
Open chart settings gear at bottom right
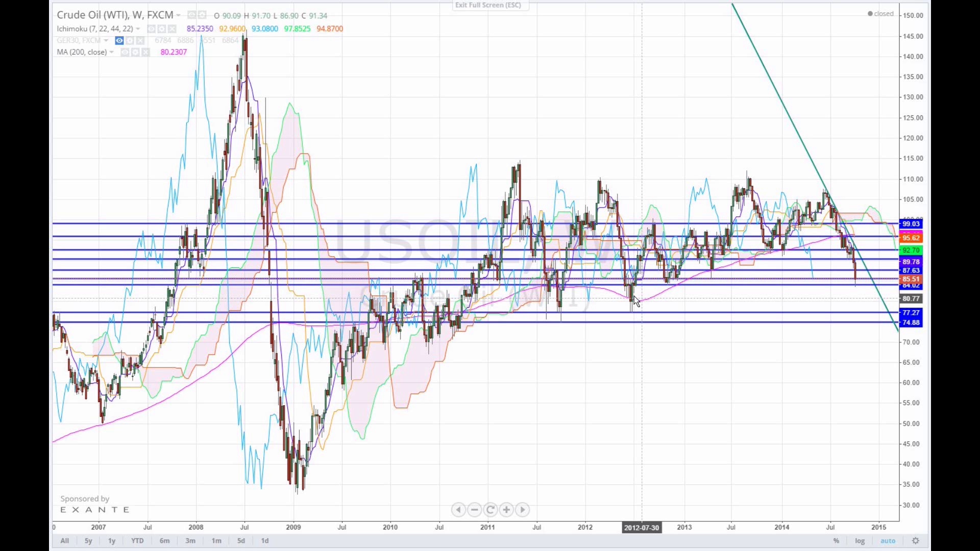coord(916,541)
